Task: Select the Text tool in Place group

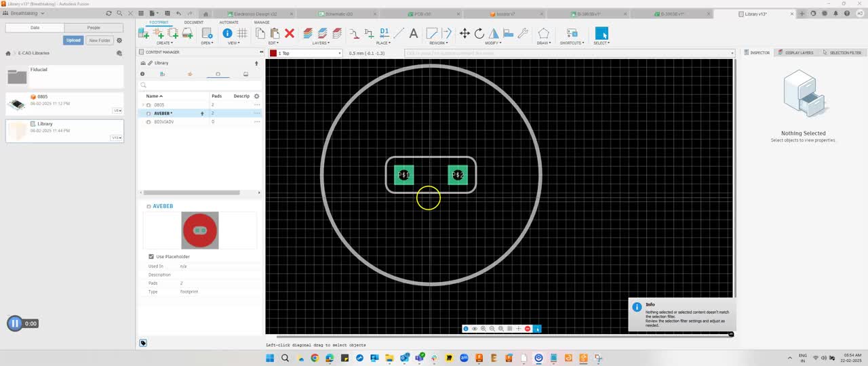Action: coord(413,33)
